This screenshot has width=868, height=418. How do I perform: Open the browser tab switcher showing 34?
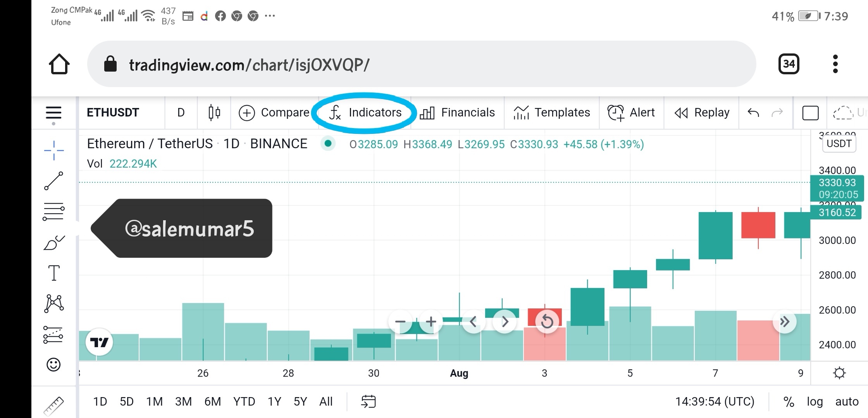[789, 64]
